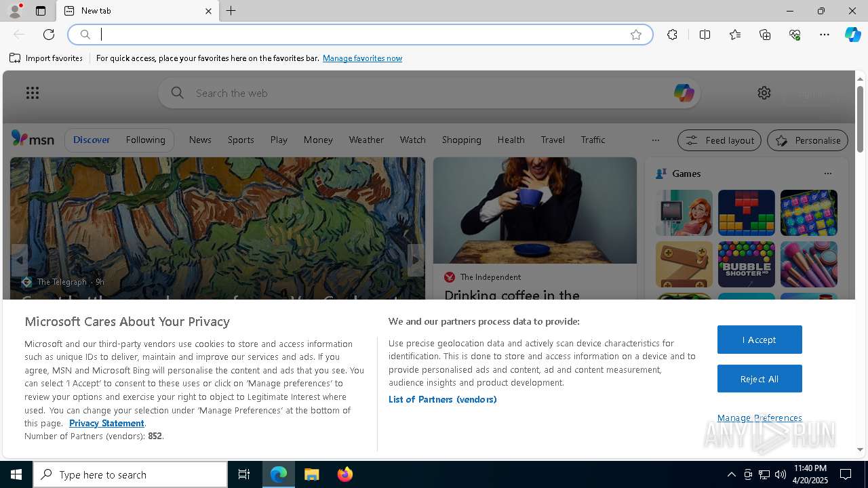Click the Personalise button
The height and width of the screenshot is (488, 868).
tap(808, 140)
